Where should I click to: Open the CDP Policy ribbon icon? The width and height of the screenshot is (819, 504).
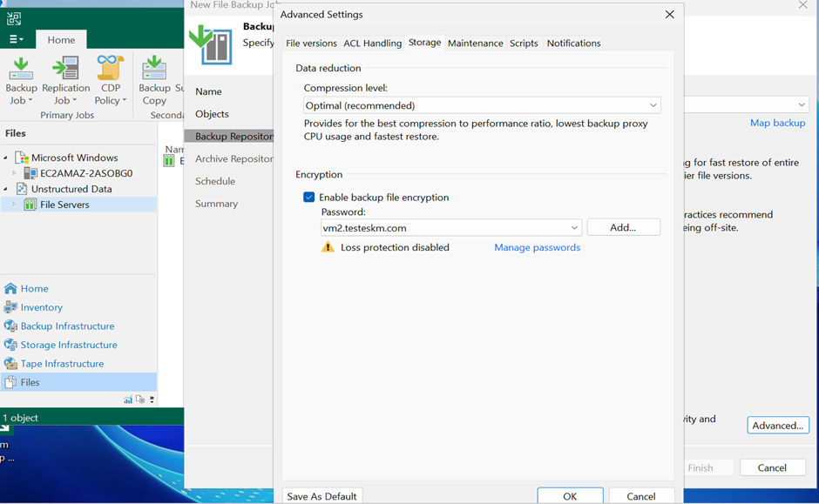[x=110, y=68]
